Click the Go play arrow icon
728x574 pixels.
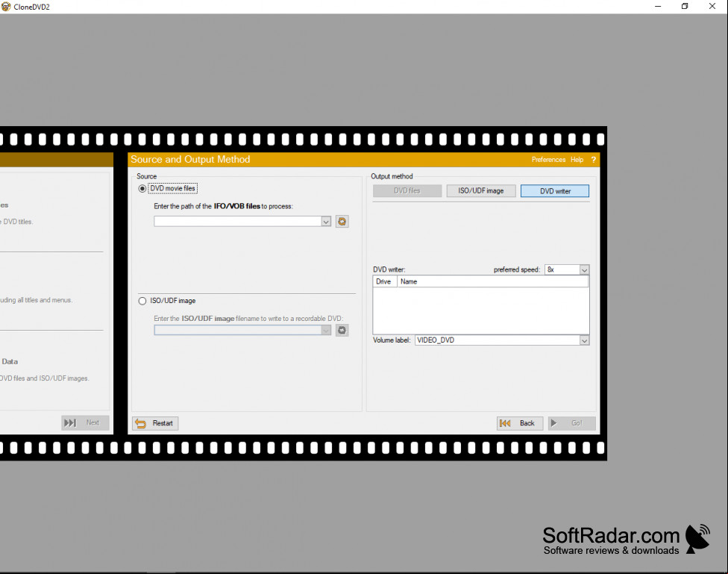coord(554,423)
